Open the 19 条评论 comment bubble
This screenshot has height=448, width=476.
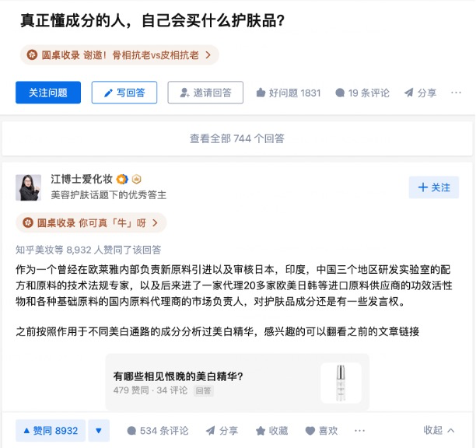pyautogui.click(x=340, y=93)
